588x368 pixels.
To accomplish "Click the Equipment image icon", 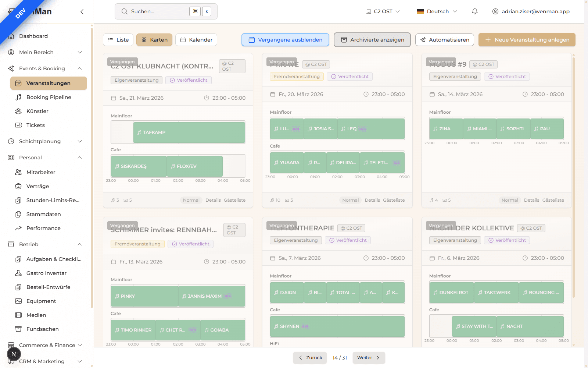I will pos(18,301).
